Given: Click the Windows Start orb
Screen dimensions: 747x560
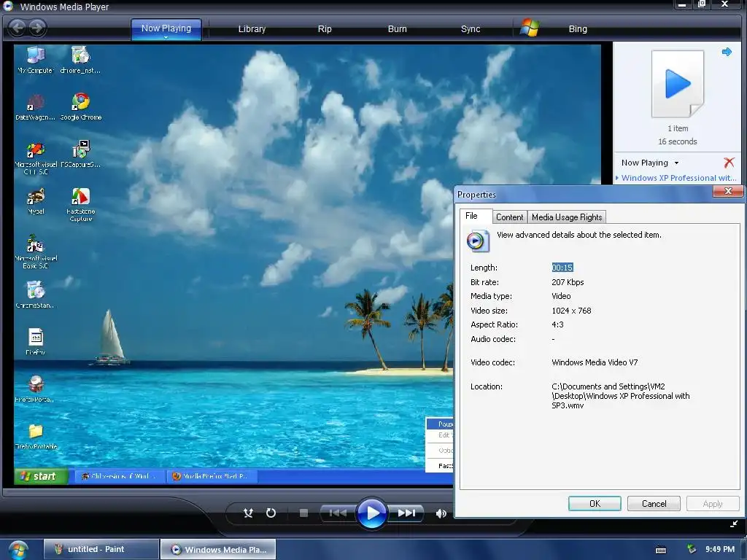Looking at the screenshot, I should 18,551.
